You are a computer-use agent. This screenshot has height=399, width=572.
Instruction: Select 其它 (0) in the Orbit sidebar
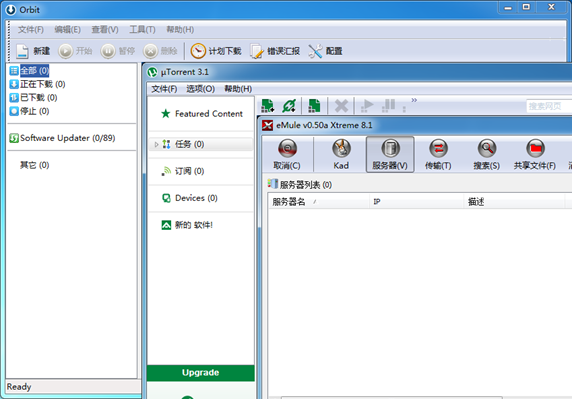[34, 165]
